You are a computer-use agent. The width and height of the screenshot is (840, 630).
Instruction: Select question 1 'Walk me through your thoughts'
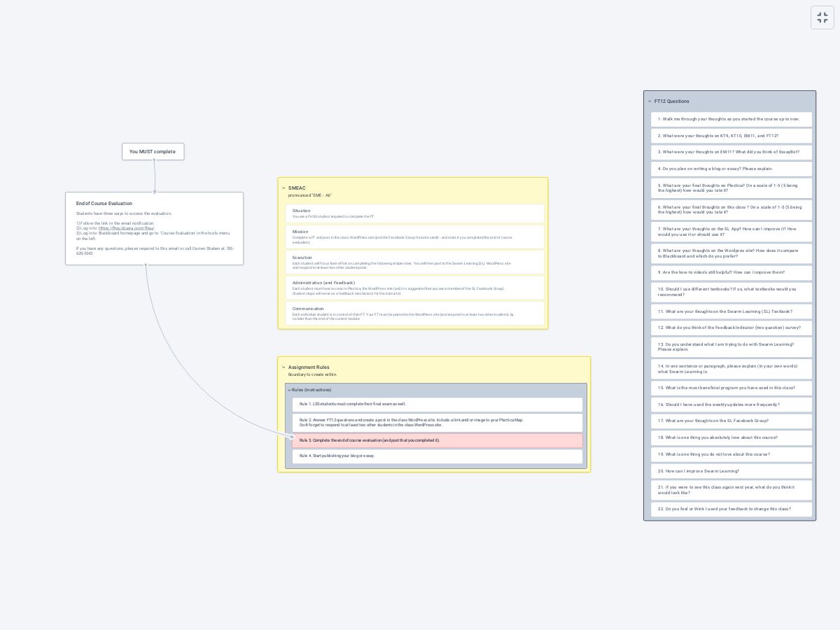point(731,119)
